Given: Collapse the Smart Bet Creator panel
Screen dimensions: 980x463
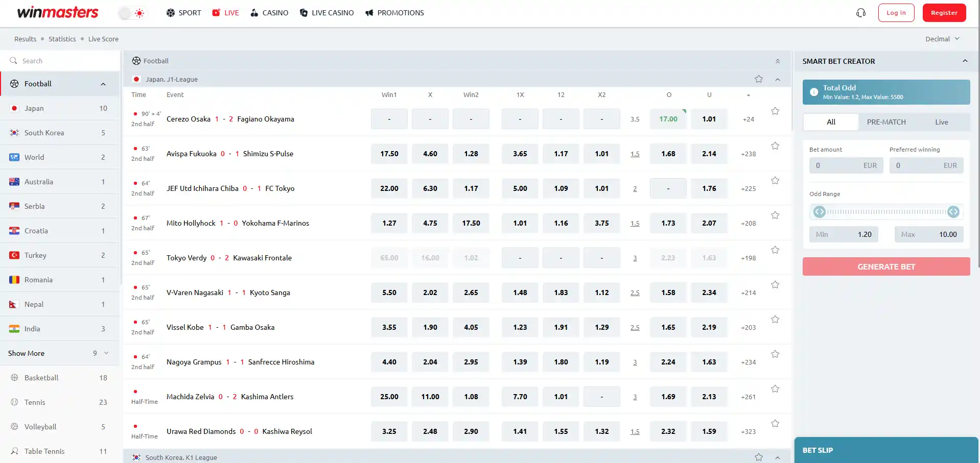Looking at the screenshot, I should (x=965, y=61).
